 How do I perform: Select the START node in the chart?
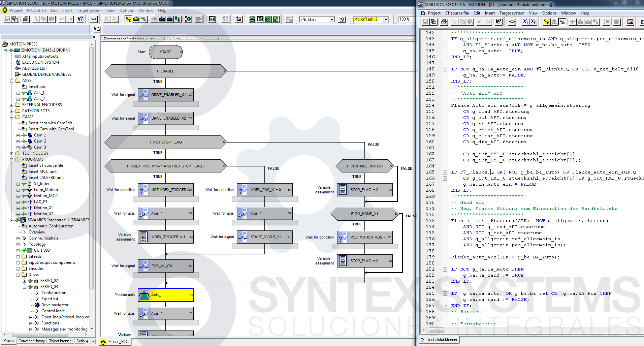pos(166,52)
